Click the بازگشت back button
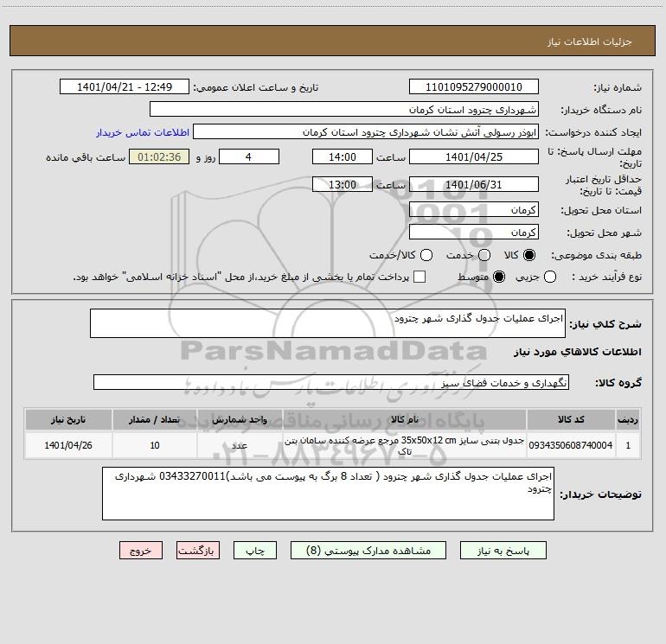Image resolution: width=666 pixels, height=644 pixels. 198,551
